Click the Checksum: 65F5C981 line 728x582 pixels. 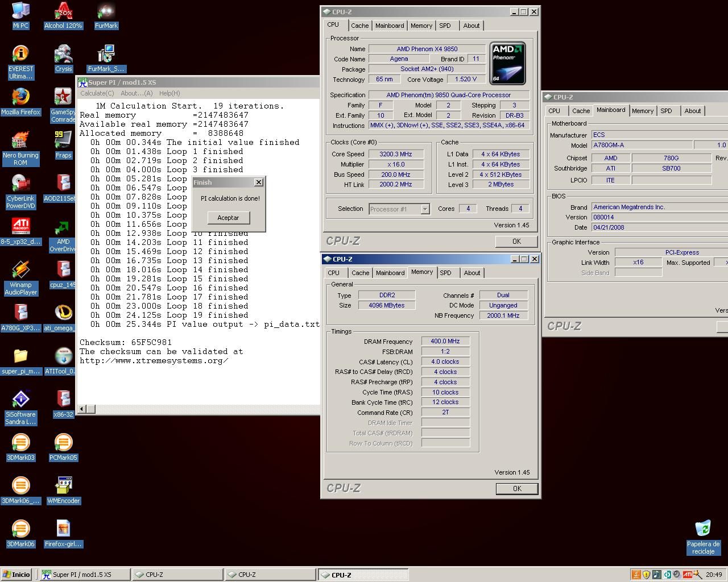126,342
